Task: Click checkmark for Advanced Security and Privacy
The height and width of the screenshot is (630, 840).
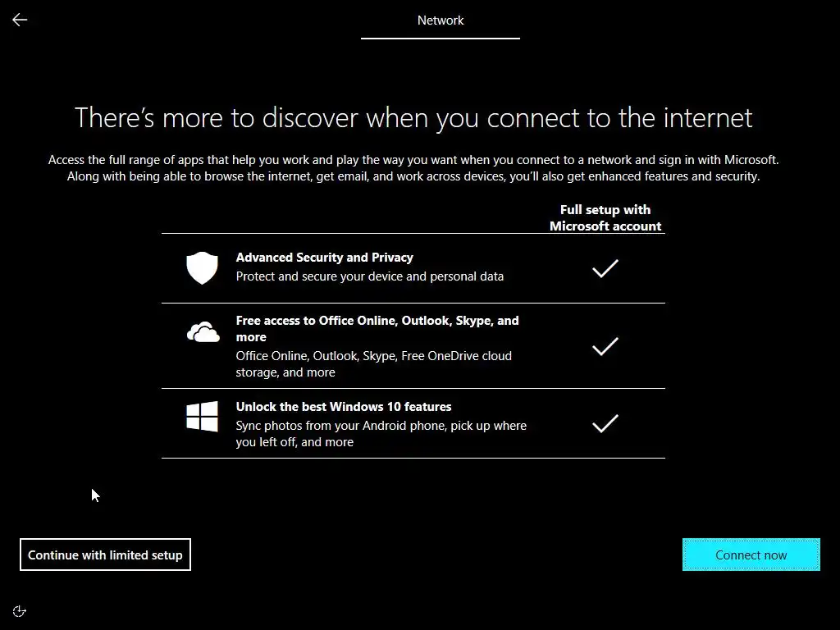Action: [x=605, y=268]
